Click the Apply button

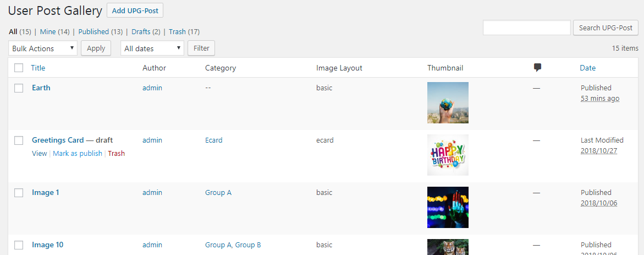96,48
